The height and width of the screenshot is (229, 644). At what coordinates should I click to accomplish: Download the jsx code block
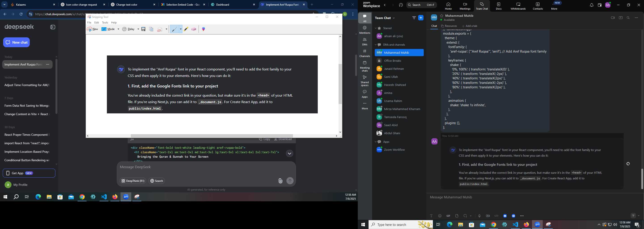coord(283,139)
